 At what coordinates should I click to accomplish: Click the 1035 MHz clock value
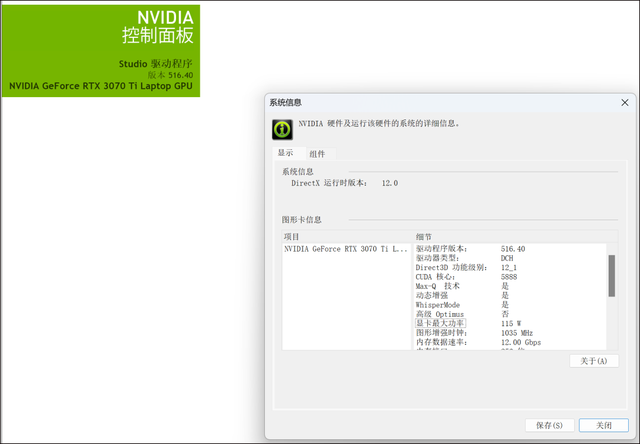[x=517, y=333]
